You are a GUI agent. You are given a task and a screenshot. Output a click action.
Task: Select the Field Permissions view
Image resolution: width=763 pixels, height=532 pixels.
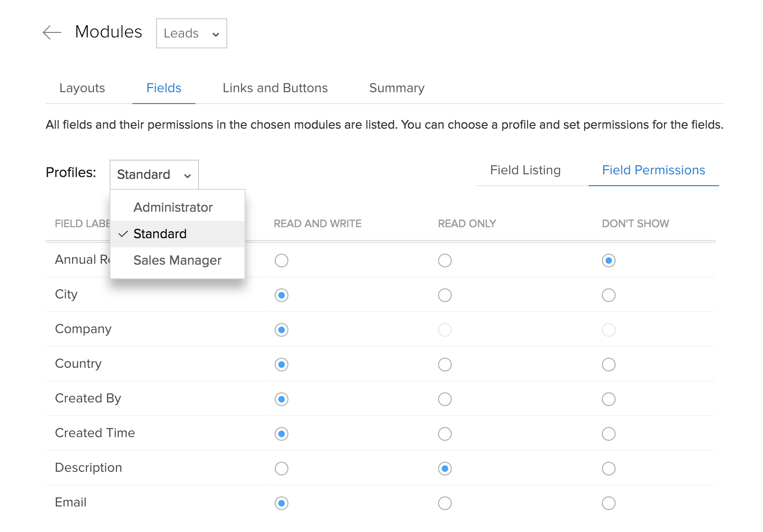(653, 170)
